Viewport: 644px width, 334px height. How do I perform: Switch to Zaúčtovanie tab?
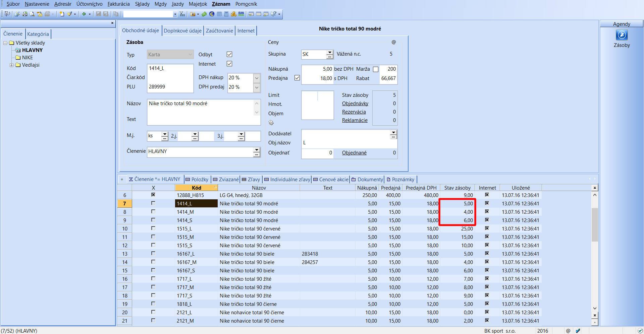[x=219, y=30]
